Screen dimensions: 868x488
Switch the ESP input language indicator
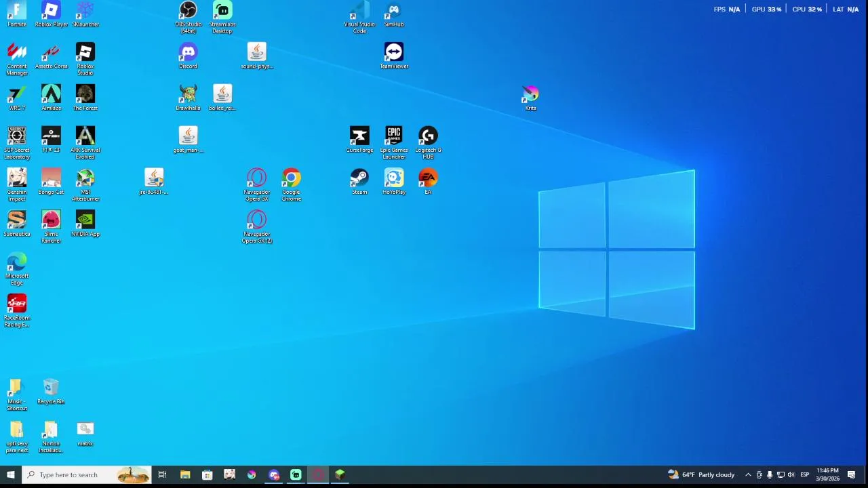804,474
